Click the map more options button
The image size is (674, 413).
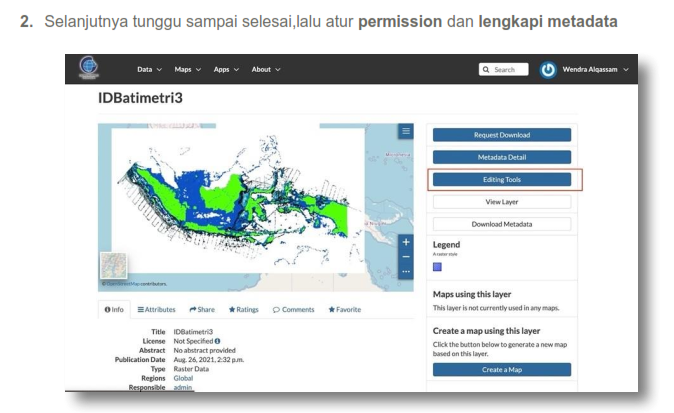click(406, 271)
